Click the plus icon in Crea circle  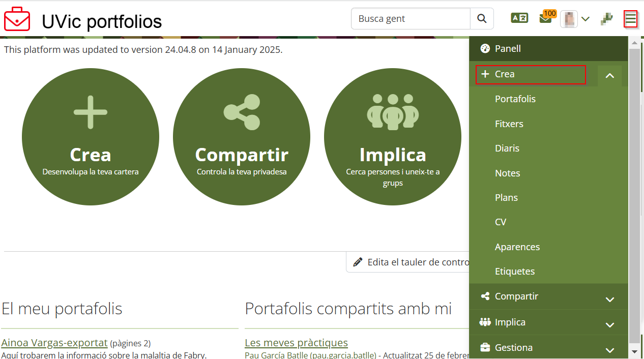[x=91, y=111]
